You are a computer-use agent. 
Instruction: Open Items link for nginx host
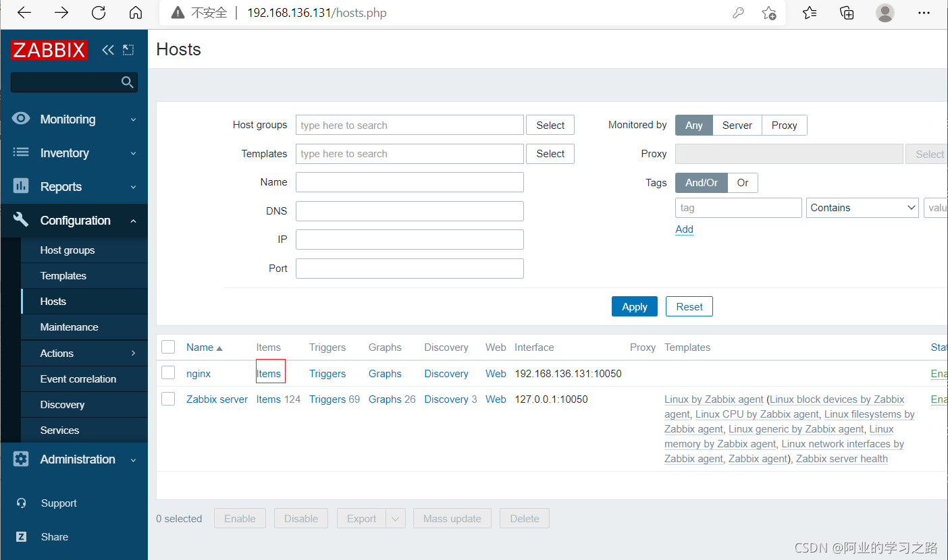pyautogui.click(x=269, y=374)
